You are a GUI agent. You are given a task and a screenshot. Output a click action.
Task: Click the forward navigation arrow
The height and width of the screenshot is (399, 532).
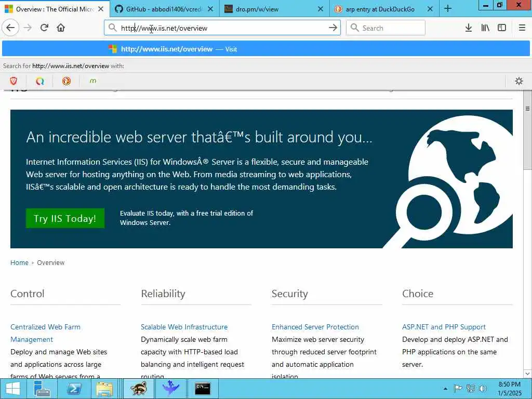(x=28, y=28)
